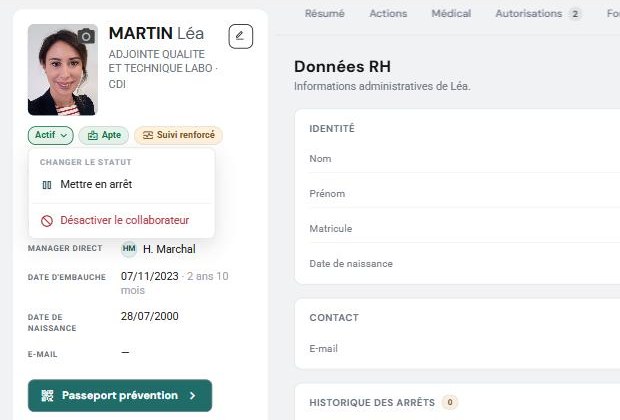Switch to the Résumé tab
The width and height of the screenshot is (620, 420).
tap(325, 13)
